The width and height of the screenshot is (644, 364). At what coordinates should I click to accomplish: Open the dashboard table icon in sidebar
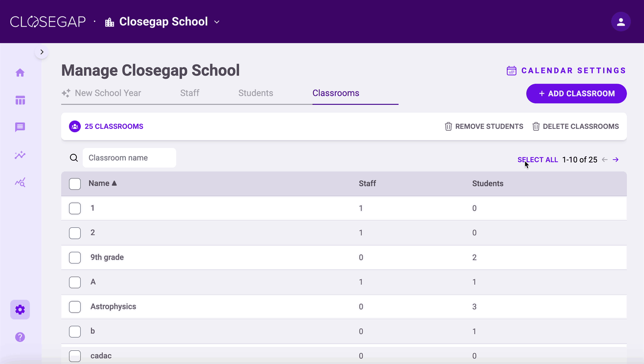point(20,100)
